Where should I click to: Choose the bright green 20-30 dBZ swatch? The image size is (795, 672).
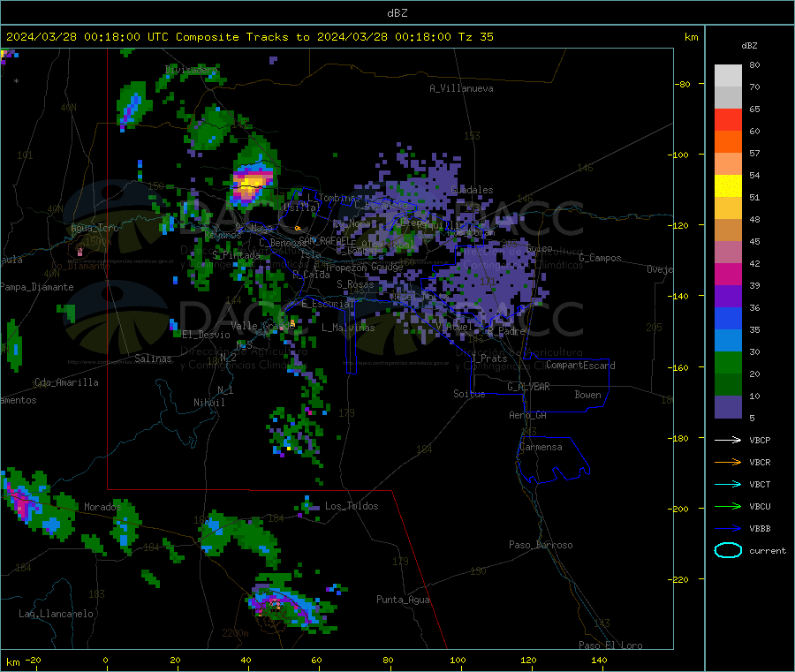click(x=728, y=363)
